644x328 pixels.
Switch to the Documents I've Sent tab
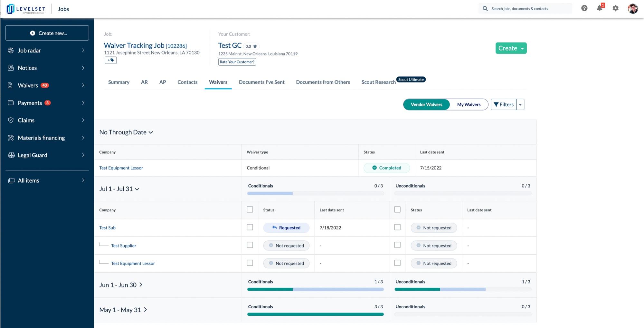pyautogui.click(x=261, y=82)
